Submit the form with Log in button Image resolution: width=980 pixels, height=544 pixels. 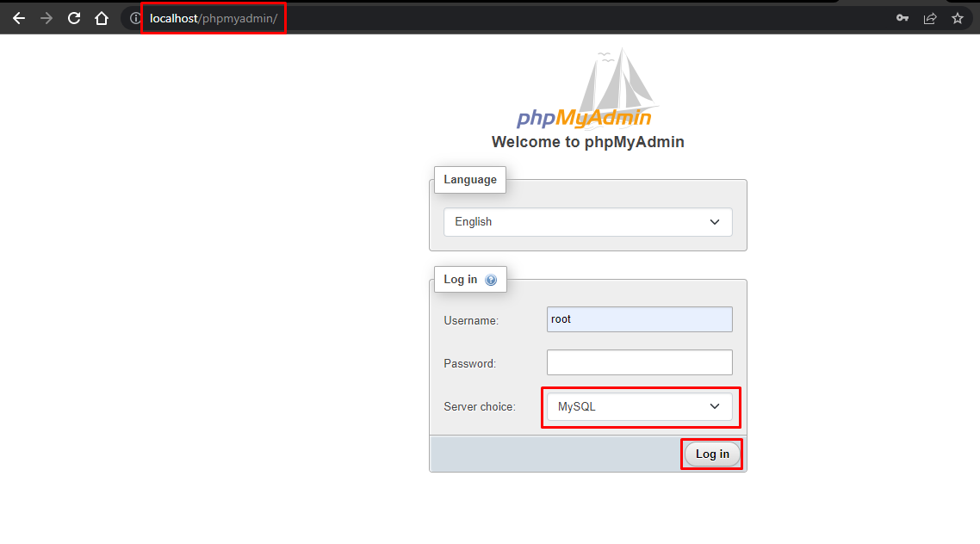point(712,454)
